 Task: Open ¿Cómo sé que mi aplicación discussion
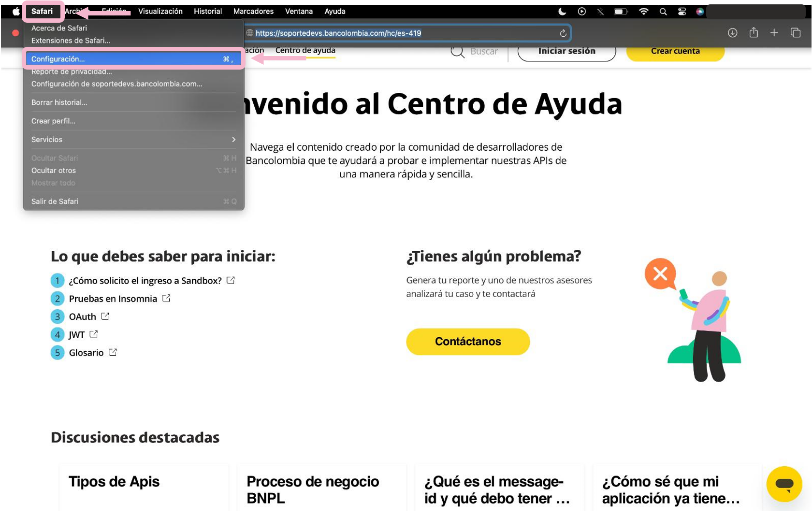click(x=677, y=488)
